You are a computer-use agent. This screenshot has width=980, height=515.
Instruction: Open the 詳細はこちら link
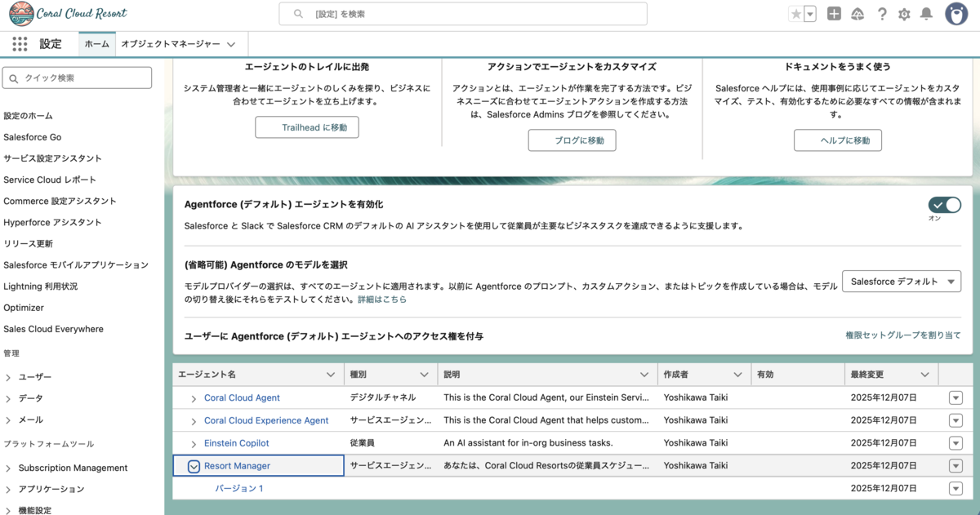382,300
